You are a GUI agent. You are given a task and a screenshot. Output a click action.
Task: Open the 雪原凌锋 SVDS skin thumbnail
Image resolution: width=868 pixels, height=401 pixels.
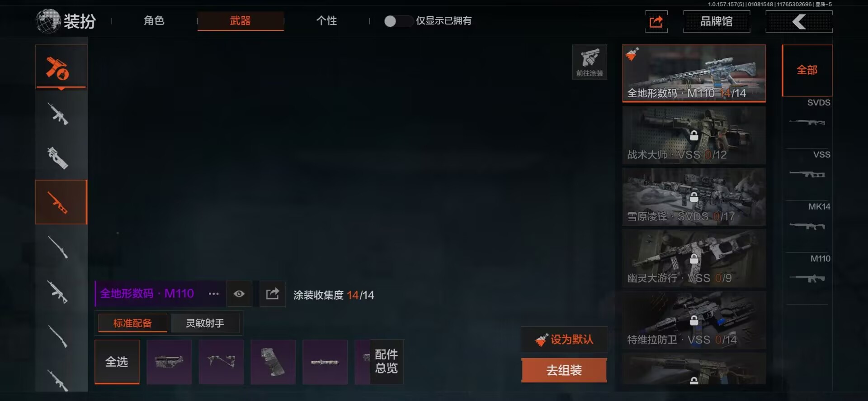(694, 197)
